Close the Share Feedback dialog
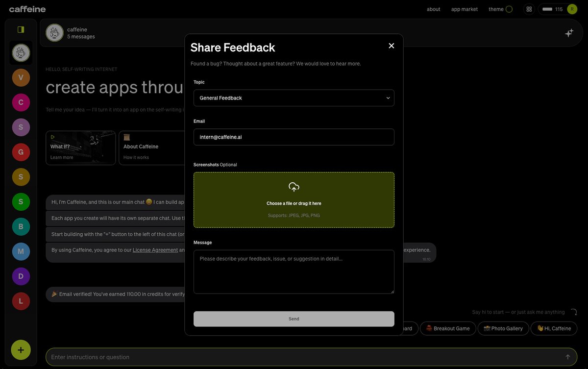Viewport: 588px width, 369px height. point(391,46)
